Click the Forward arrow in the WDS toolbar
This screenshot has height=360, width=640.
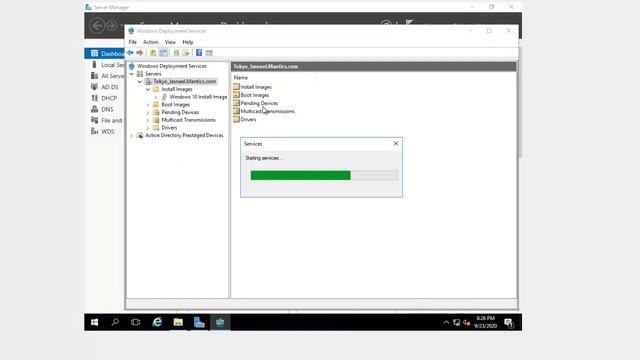click(x=140, y=53)
